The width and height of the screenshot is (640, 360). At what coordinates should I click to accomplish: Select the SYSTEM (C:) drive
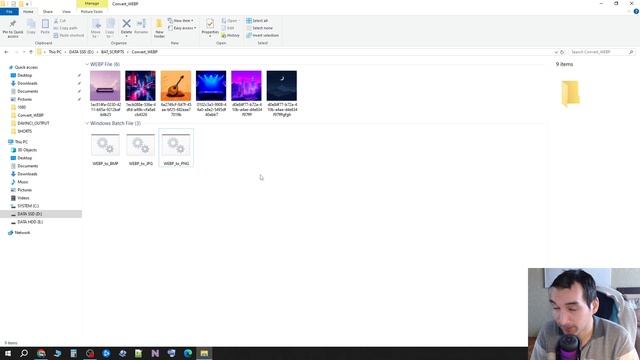28,206
